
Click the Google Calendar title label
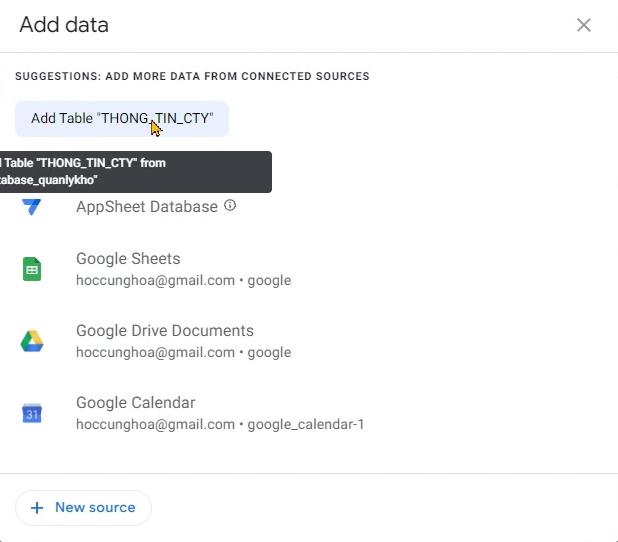point(135,403)
